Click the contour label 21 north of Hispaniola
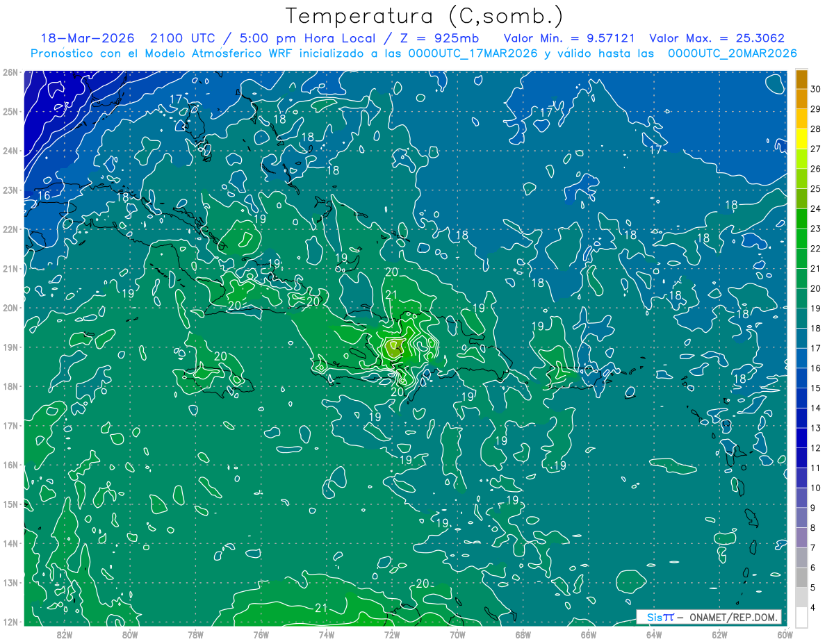834x644 pixels. tap(391, 295)
